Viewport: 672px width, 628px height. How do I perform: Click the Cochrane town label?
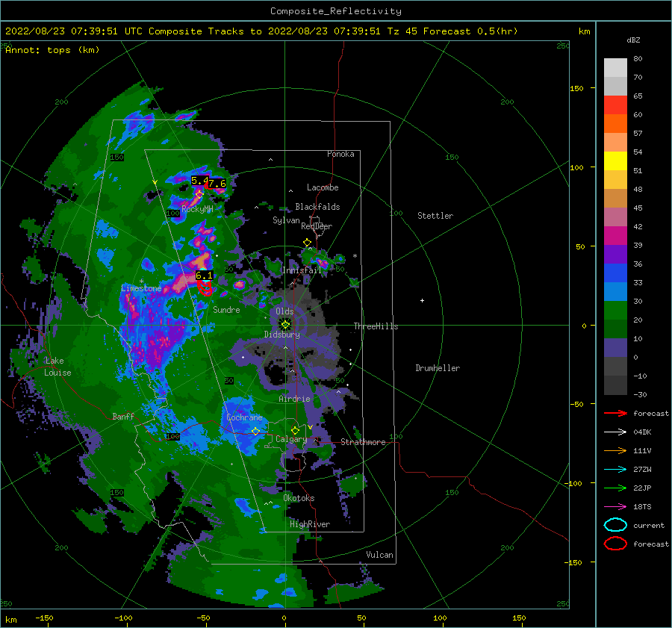(244, 417)
